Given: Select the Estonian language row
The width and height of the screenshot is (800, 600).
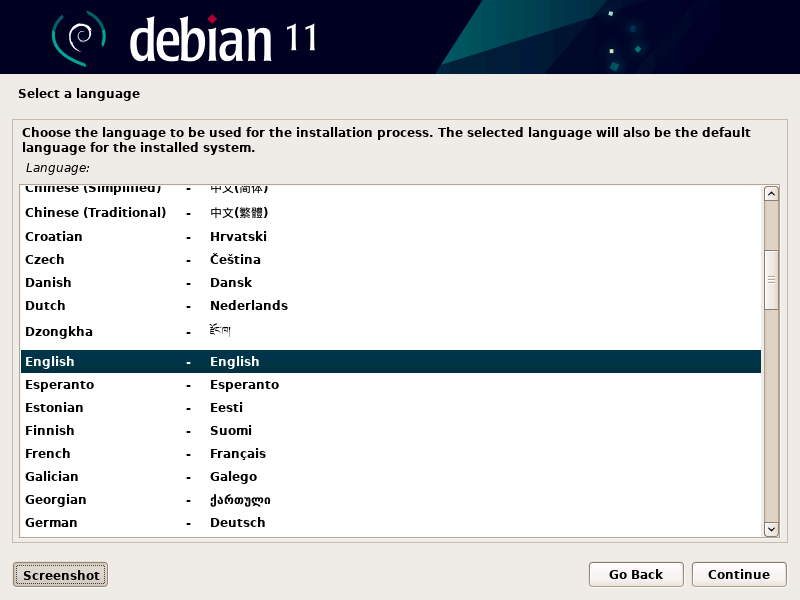Looking at the screenshot, I should pos(391,407).
